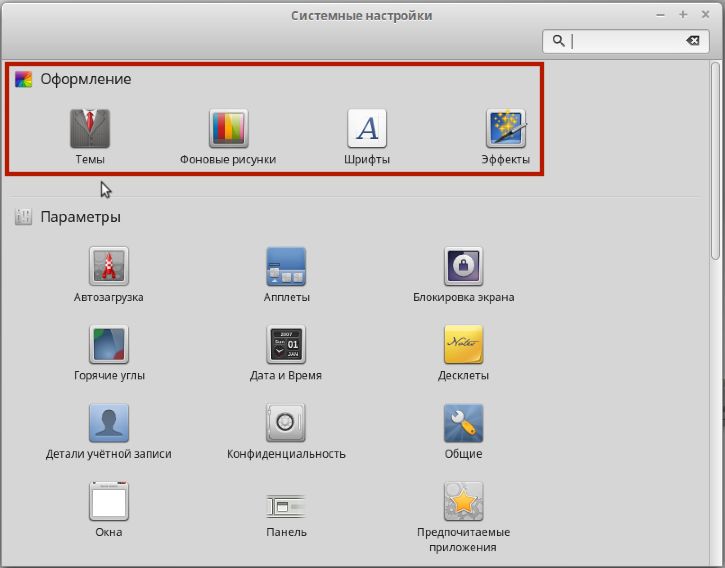
Task: Open the Панель panel icon
Action: tap(286, 506)
